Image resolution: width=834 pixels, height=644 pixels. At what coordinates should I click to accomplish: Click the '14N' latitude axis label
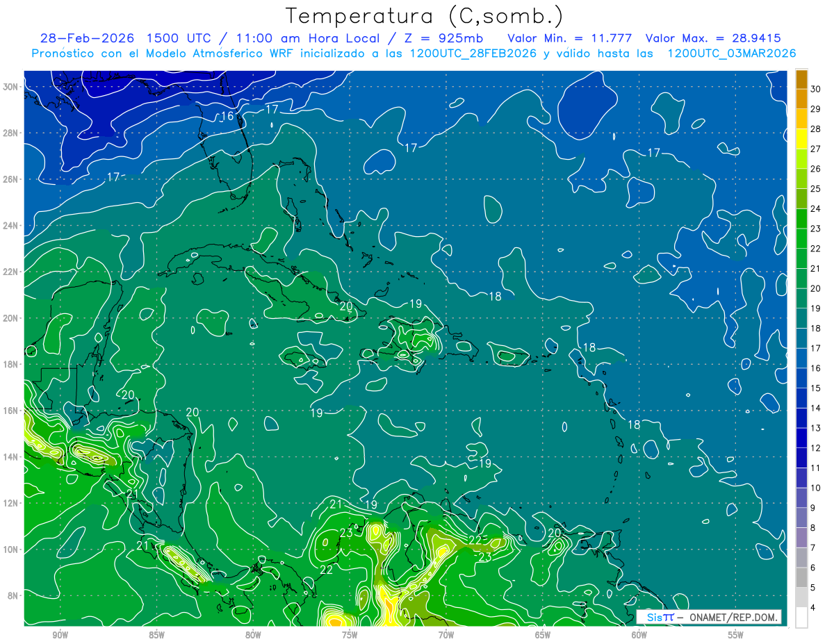(x=11, y=457)
